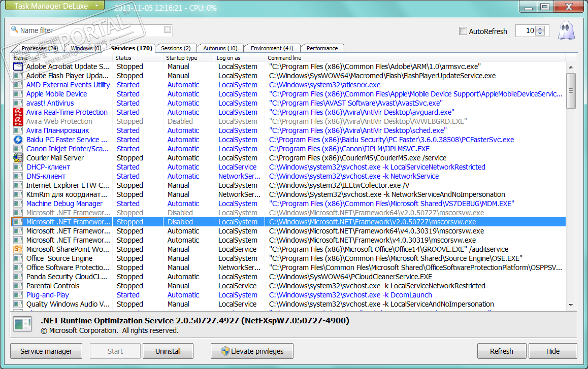Open the Performance tab
The image size is (588, 369).
(x=322, y=48)
